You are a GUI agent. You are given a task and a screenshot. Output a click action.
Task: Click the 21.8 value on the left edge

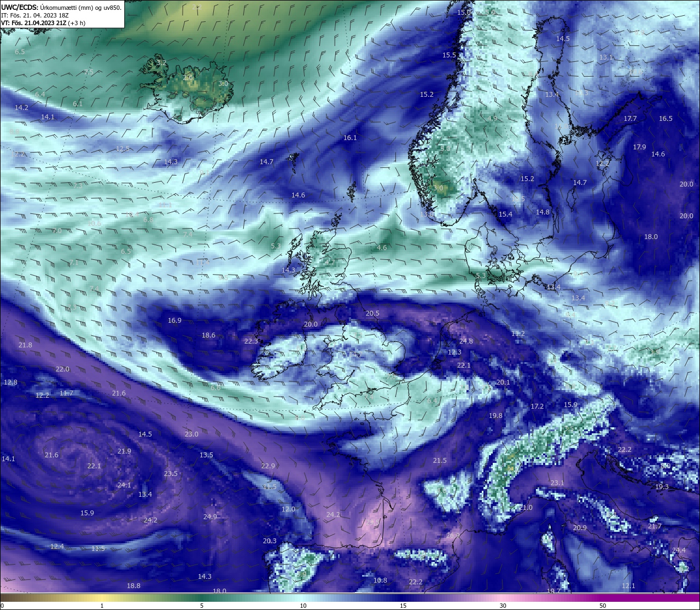[25, 345]
